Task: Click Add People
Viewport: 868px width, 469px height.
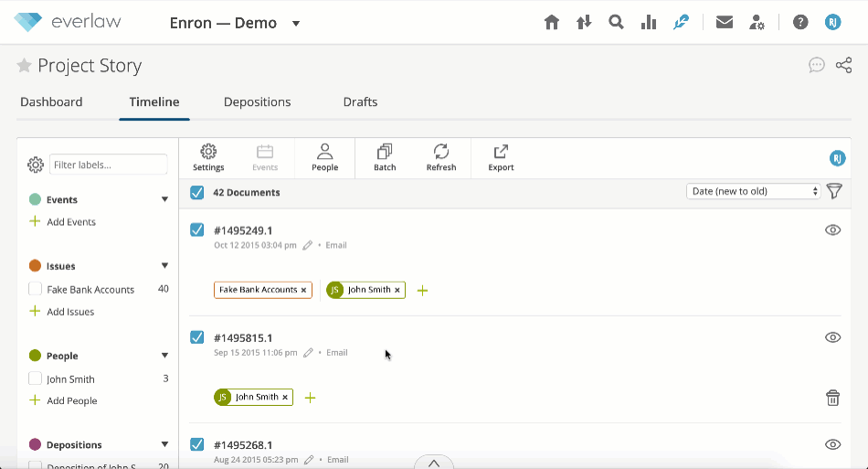Action: coord(63,400)
